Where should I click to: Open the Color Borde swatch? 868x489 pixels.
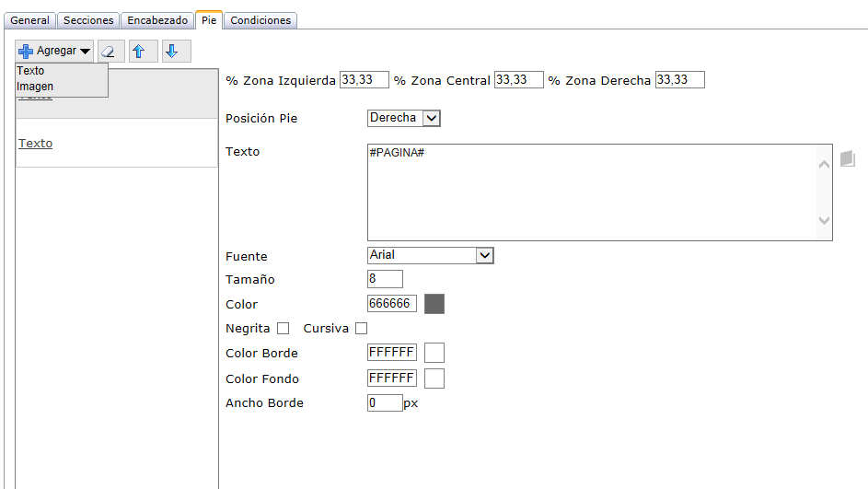434,353
